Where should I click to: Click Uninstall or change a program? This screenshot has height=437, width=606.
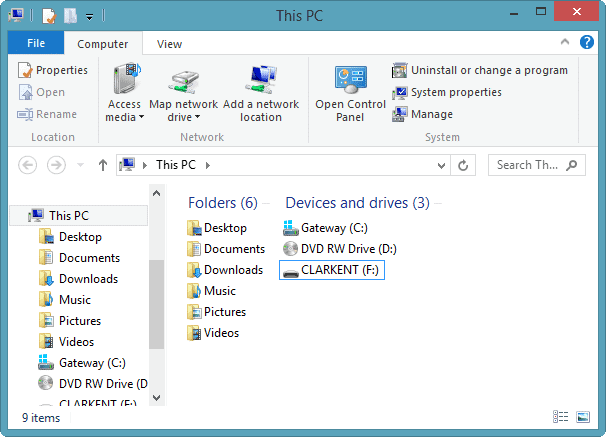click(480, 70)
